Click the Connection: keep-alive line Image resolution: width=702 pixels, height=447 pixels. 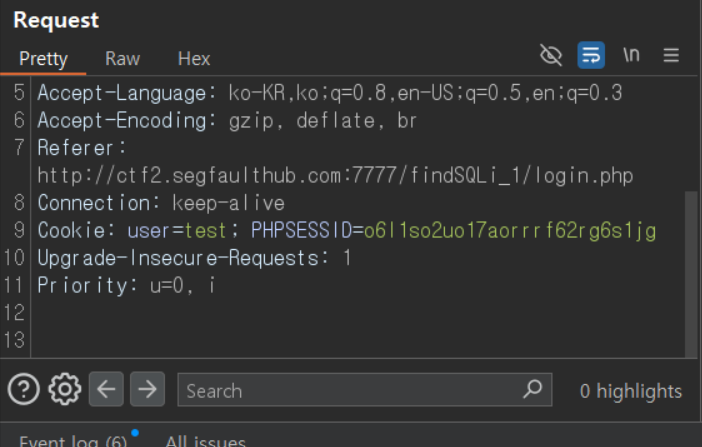pyautogui.click(x=161, y=203)
